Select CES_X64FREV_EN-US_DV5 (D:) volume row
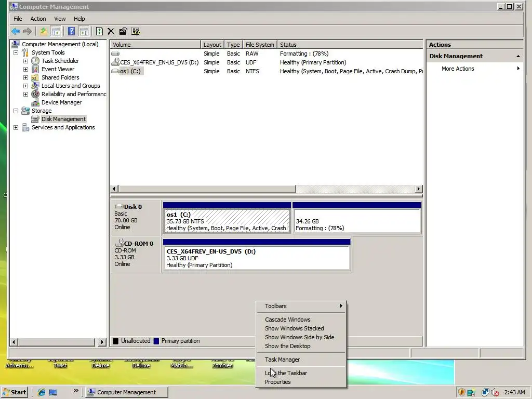 point(267,62)
